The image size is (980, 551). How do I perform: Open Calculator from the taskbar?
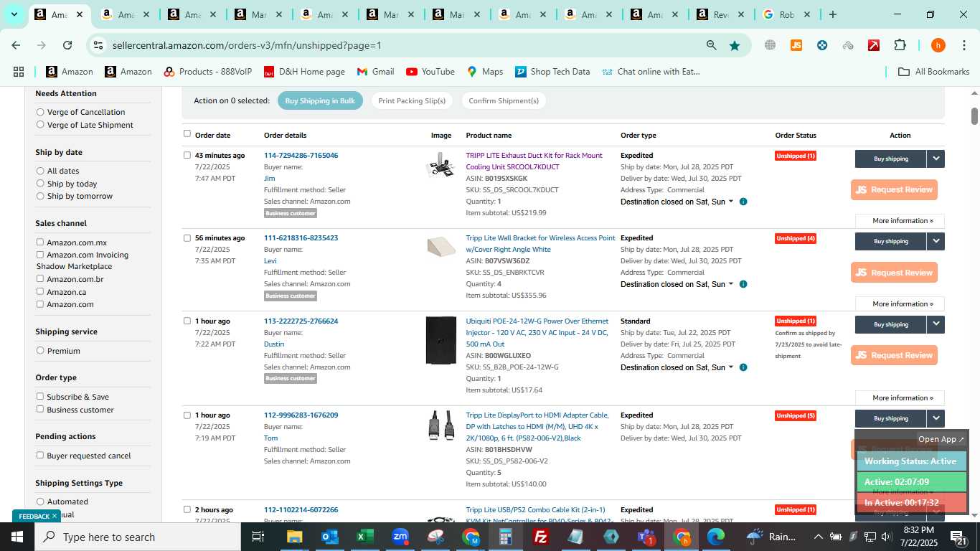[x=506, y=537]
